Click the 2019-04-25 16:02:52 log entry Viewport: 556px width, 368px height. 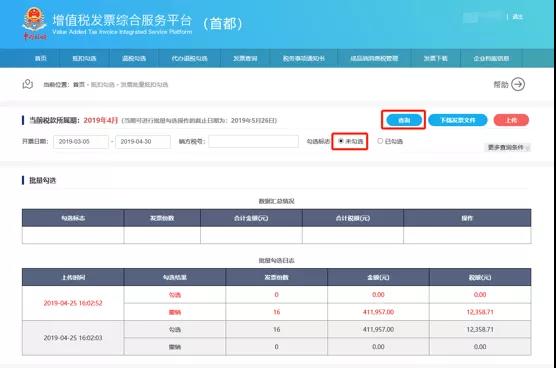point(73,303)
